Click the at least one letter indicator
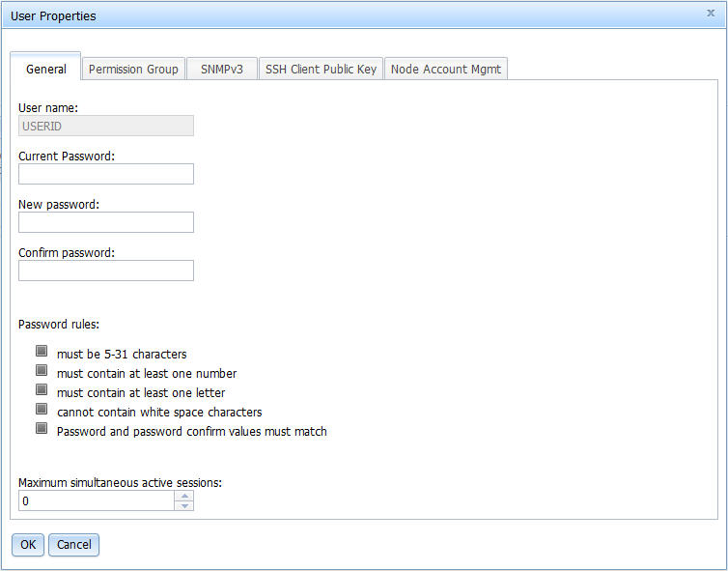Viewport: 728px width, 571px height. pos(42,389)
